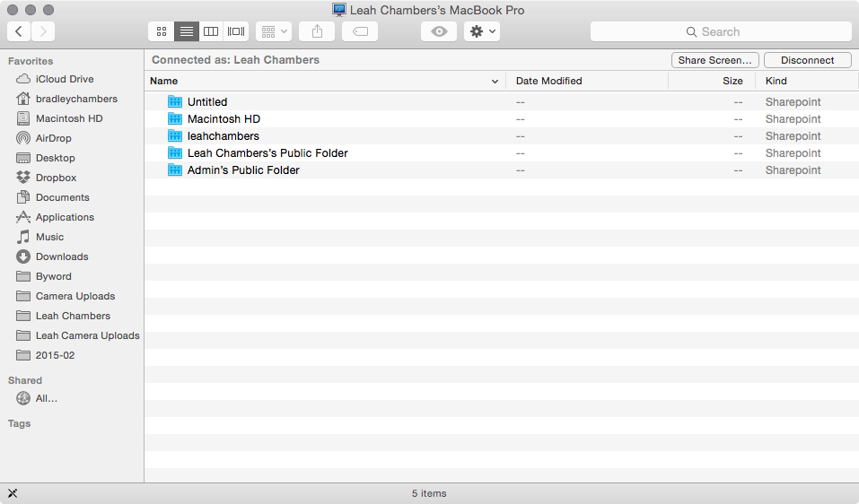The height and width of the screenshot is (504, 859).
Task: Select the Untitled sharepoint icon
Action: (x=175, y=101)
